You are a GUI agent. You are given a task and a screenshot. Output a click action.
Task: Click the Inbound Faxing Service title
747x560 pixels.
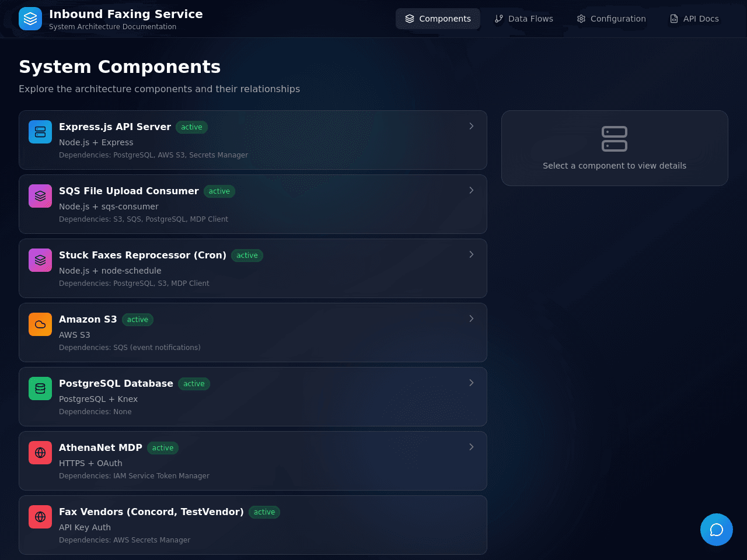click(x=126, y=14)
